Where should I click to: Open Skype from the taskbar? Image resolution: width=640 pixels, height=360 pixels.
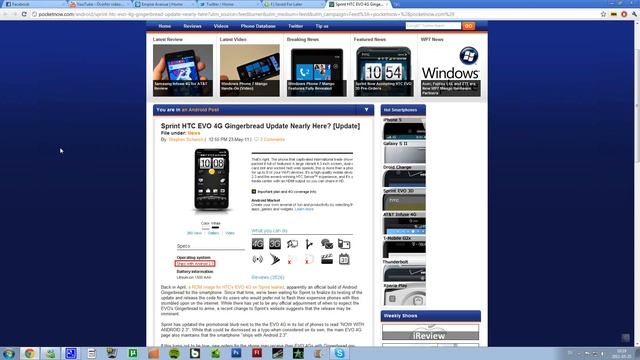coord(339,353)
